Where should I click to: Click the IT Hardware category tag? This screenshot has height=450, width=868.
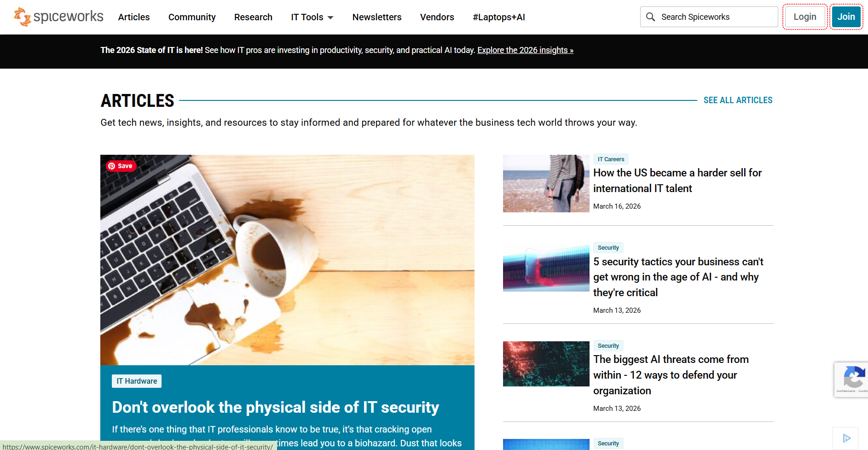(137, 381)
